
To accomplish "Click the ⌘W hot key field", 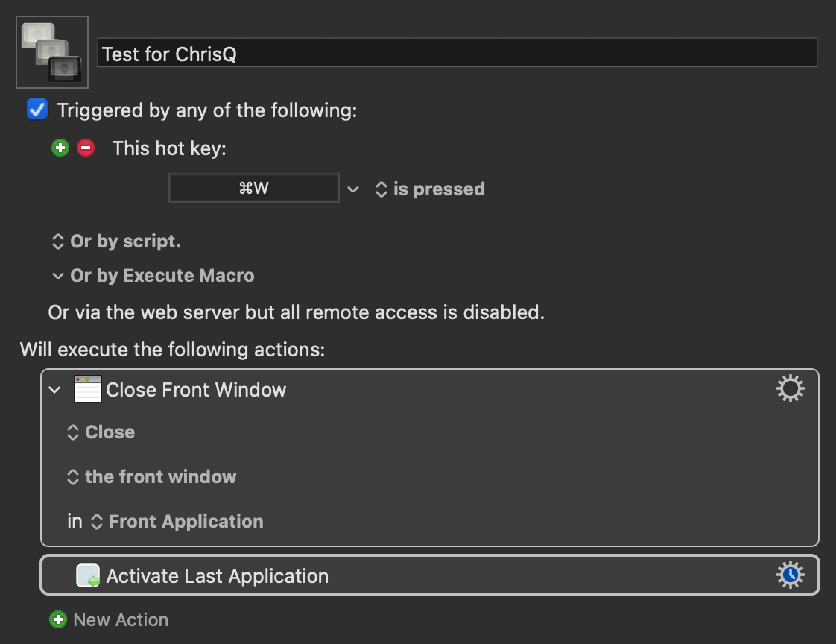I will click(253, 189).
